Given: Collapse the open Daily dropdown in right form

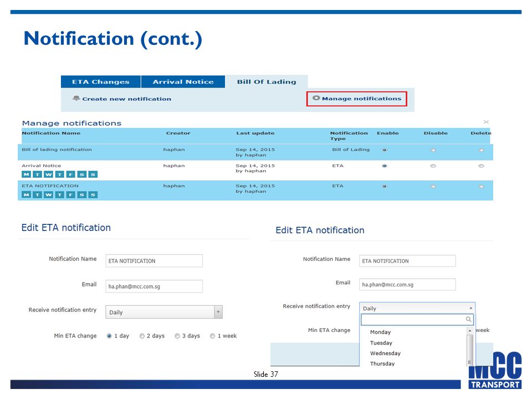Looking at the screenshot, I should click(x=417, y=308).
